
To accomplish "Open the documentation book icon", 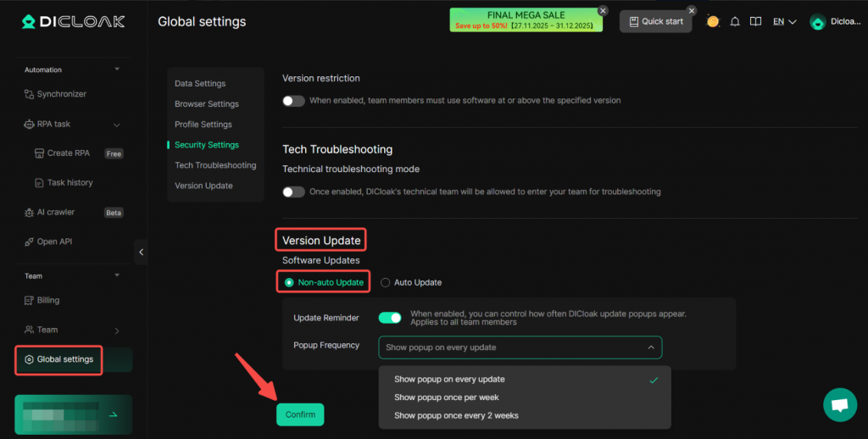I will point(755,22).
